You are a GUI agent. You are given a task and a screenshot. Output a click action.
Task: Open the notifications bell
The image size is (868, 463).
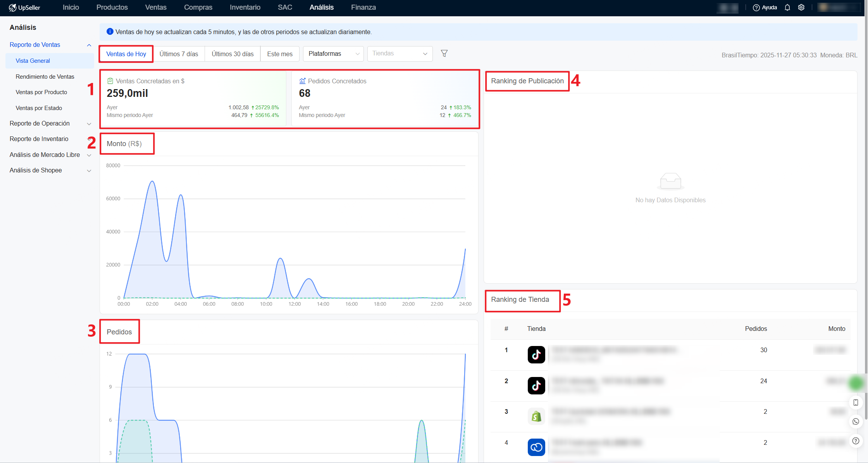coord(787,7)
